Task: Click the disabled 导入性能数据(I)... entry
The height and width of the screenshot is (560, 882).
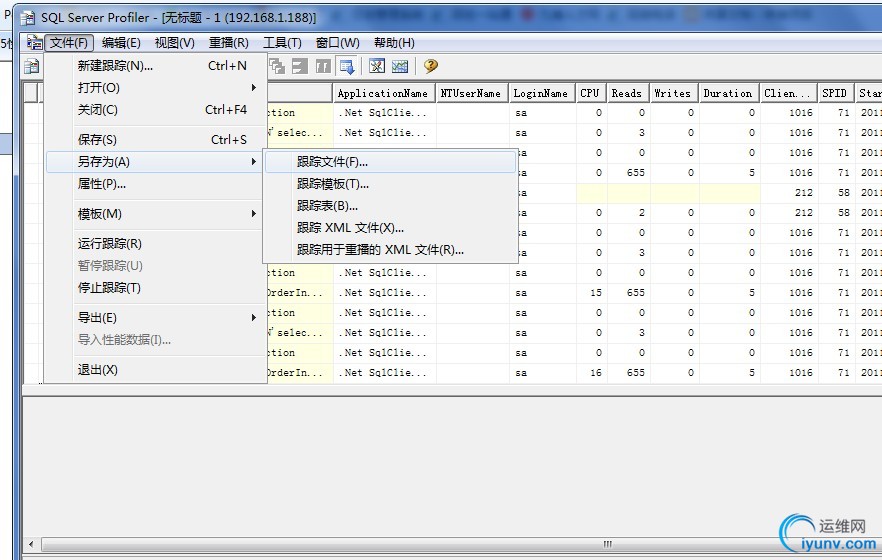Action: click(x=156, y=340)
